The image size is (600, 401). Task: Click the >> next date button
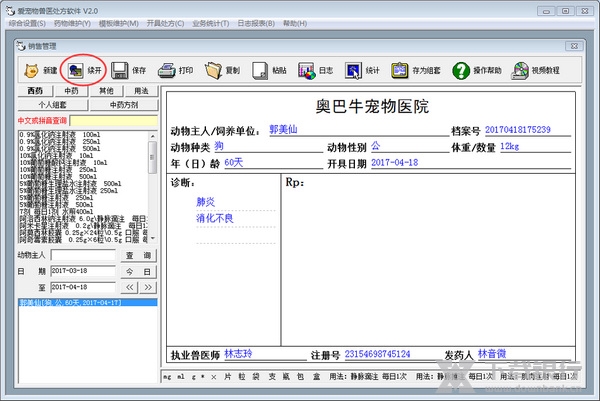point(147,286)
